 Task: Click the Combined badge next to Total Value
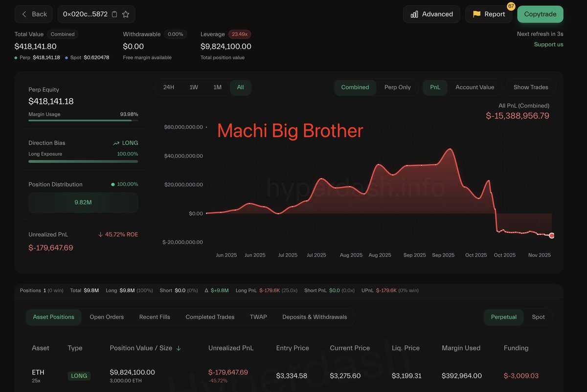coord(63,34)
